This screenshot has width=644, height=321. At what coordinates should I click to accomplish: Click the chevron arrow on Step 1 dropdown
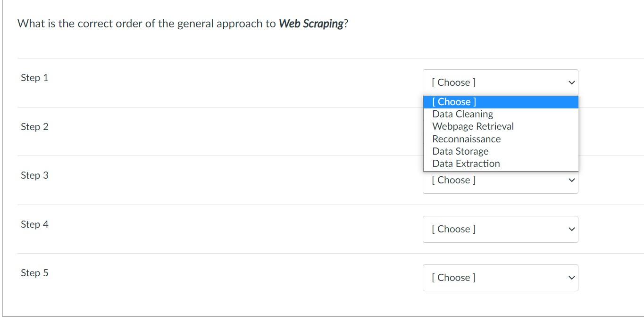[x=572, y=82]
